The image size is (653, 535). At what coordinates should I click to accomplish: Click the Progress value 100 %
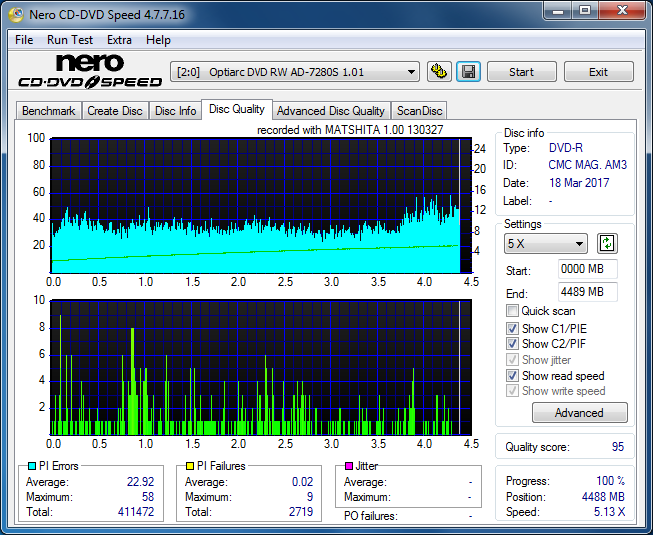[611, 481]
